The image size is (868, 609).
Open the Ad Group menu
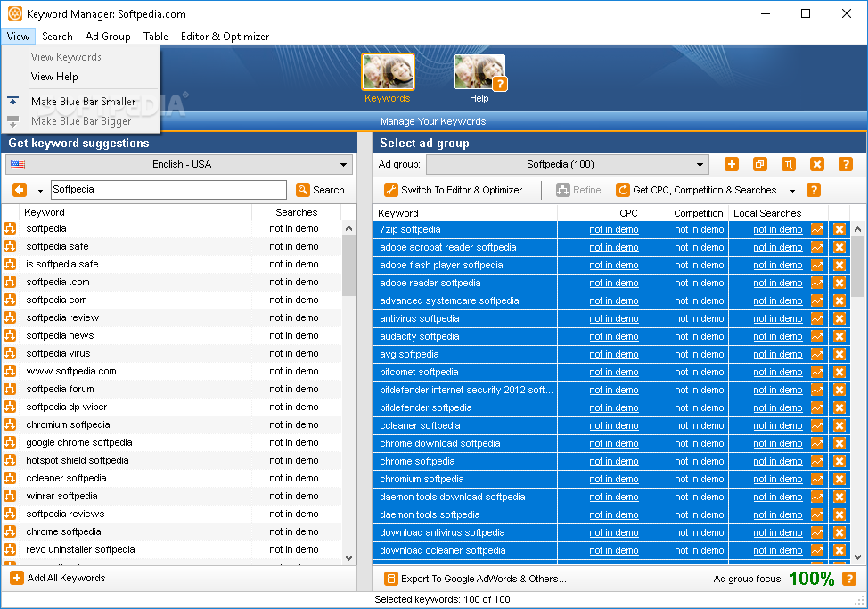[108, 37]
